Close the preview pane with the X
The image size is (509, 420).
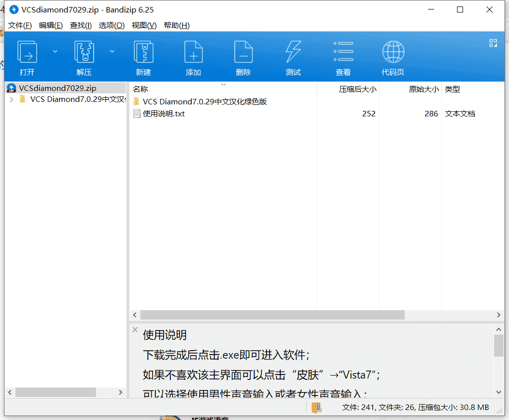tap(135, 330)
